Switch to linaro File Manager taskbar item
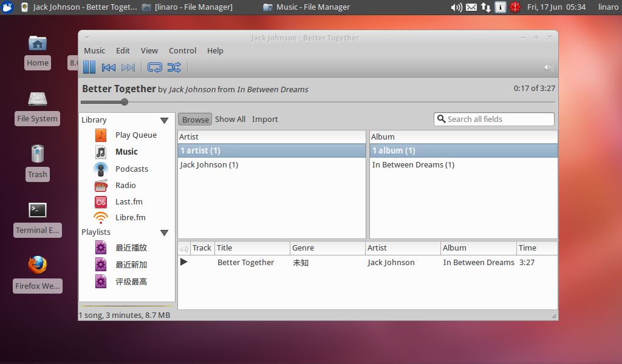Viewport: 622px width, 364px height. 188,7
